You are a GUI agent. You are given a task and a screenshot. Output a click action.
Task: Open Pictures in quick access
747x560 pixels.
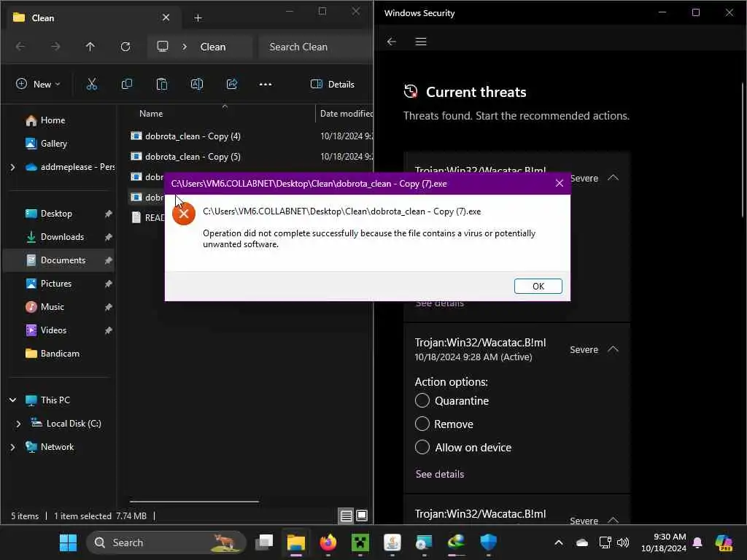(55, 284)
